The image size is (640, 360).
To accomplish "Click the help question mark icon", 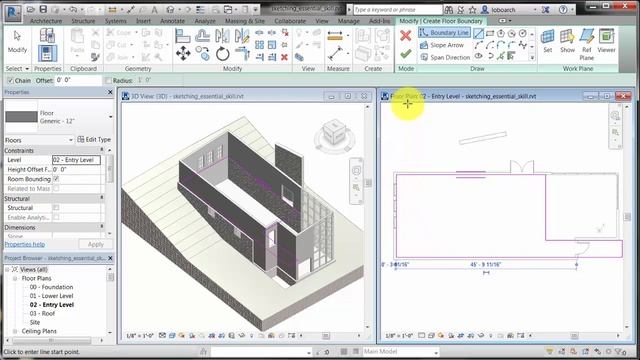I will [x=563, y=9].
